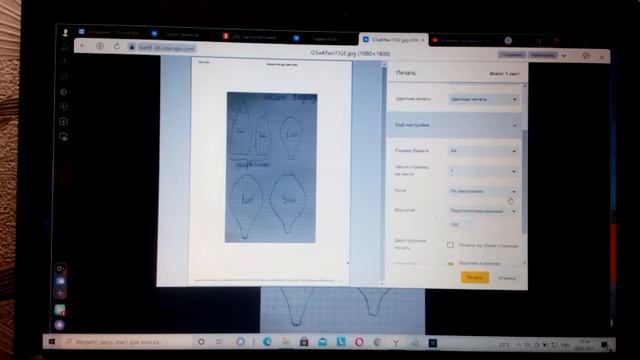The height and width of the screenshot is (360, 640).
Task: Open the paper size A4 dropdown
Action: point(483,151)
